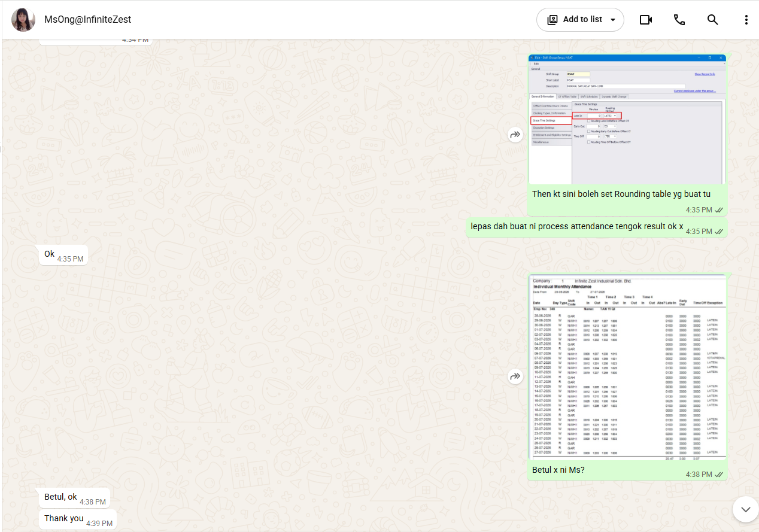759x532 pixels.
Task: Expand the Add to list dropdown arrow
Action: point(613,20)
